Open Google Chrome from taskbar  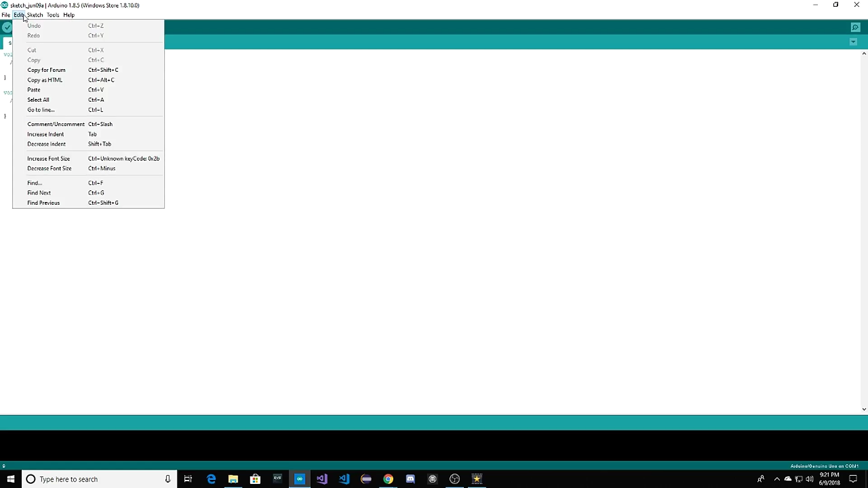tap(388, 479)
